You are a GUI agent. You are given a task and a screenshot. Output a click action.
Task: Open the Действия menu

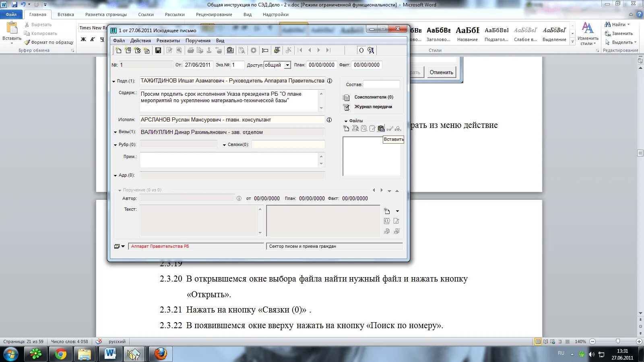click(140, 41)
